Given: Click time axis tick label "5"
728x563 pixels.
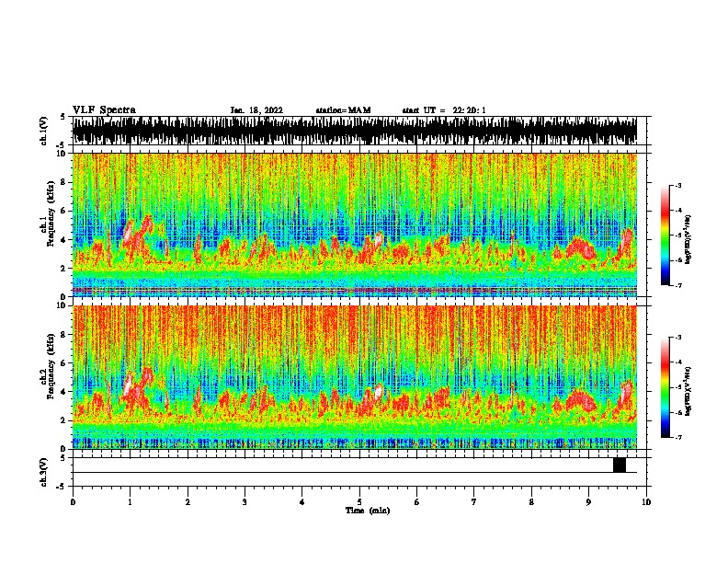Looking at the screenshot, I should pos(359,502).
